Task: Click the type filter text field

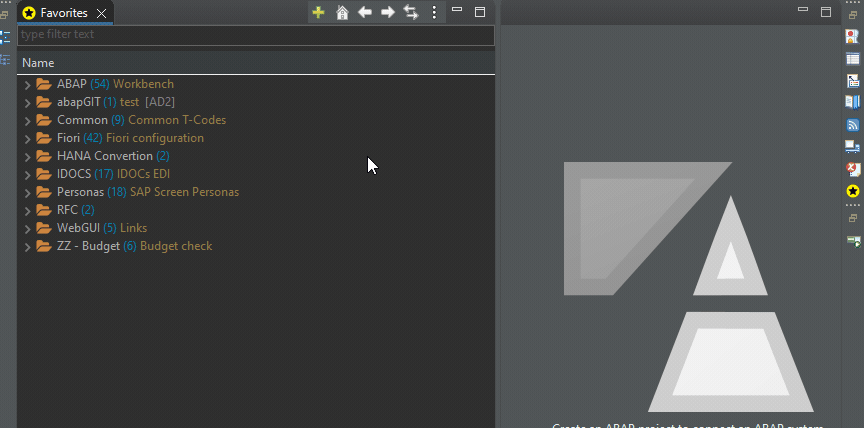Action: [x=256, y=35]
